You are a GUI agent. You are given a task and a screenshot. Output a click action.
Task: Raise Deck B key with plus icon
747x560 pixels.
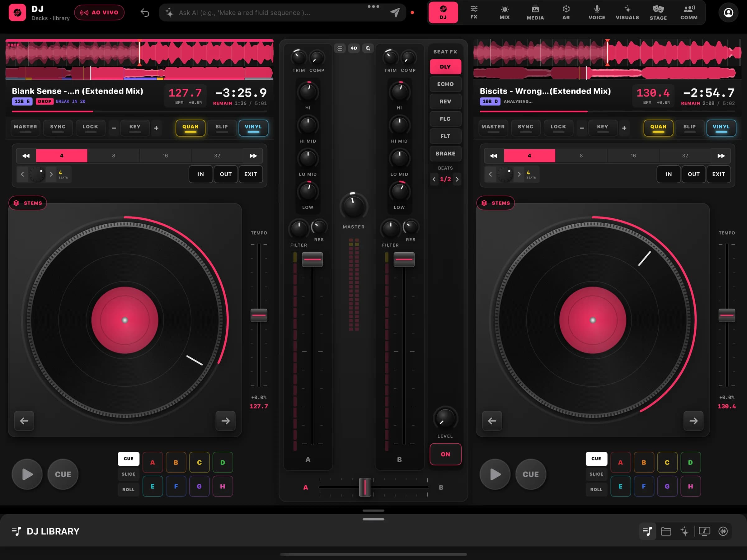[x=624, y=128]
